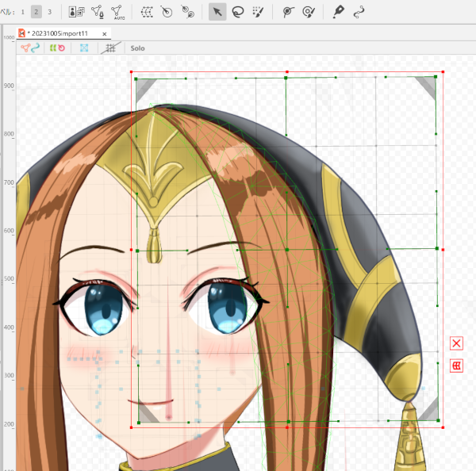Image resolution: width=476 pixels, height=471 pixels.
Task: Open the manual mesh edit tool
Action: click(98, 12)
